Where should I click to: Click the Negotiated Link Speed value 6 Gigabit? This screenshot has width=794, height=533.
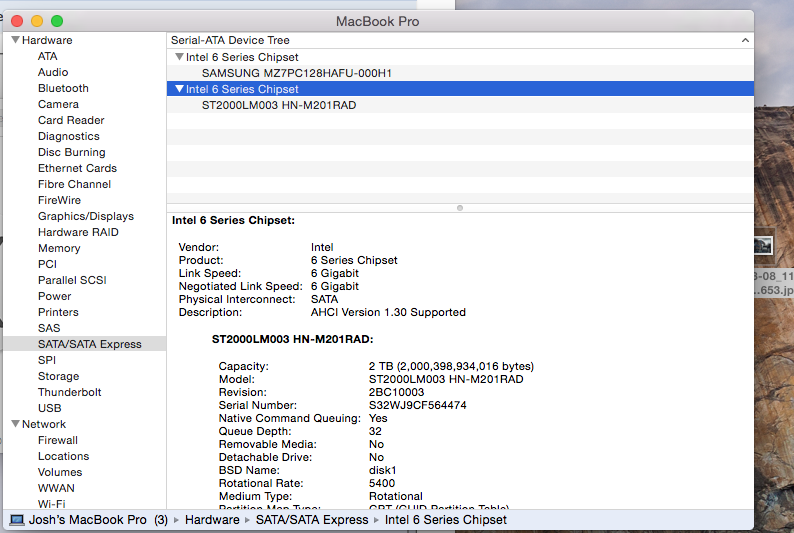click(335, 286)
